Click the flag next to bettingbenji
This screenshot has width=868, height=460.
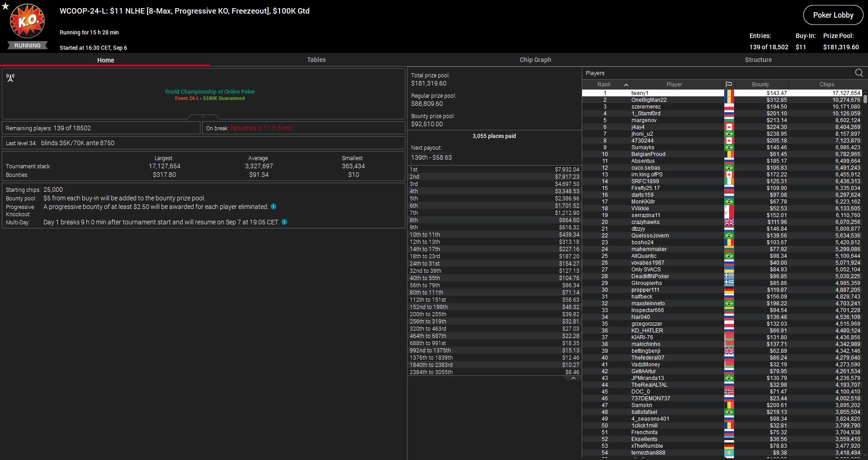(729, 351)
